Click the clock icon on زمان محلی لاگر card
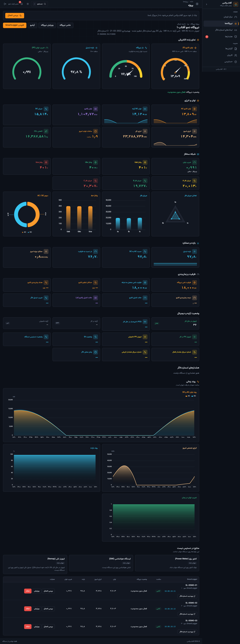This screenshot has width=240, height=644. (x=95, y=352)
